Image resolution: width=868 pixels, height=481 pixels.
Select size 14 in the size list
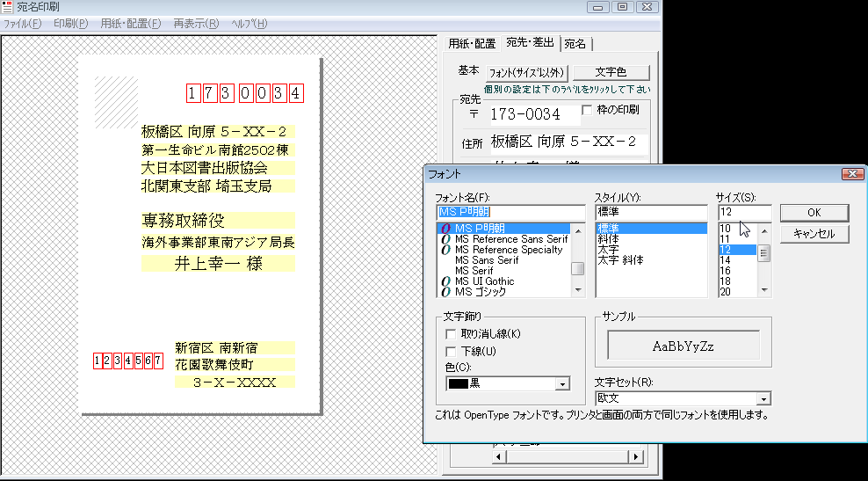[726, 260]
